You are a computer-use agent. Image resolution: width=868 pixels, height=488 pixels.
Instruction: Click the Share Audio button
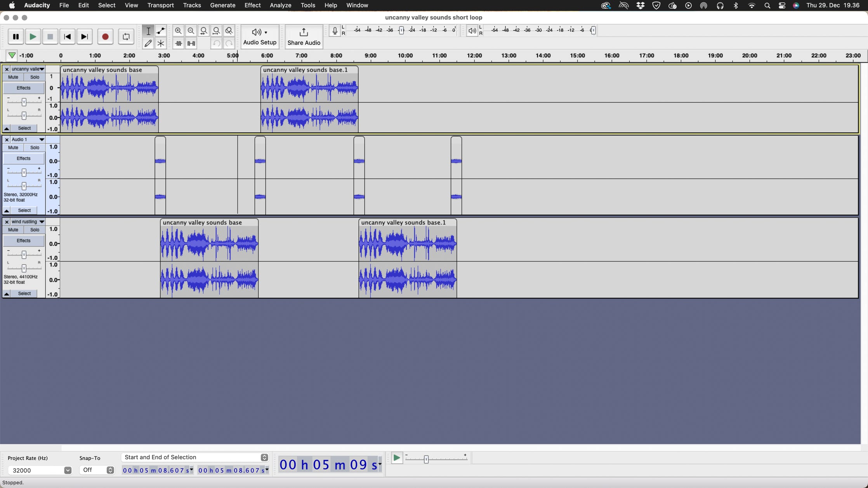pyautogui.click(x=304, y=37)
